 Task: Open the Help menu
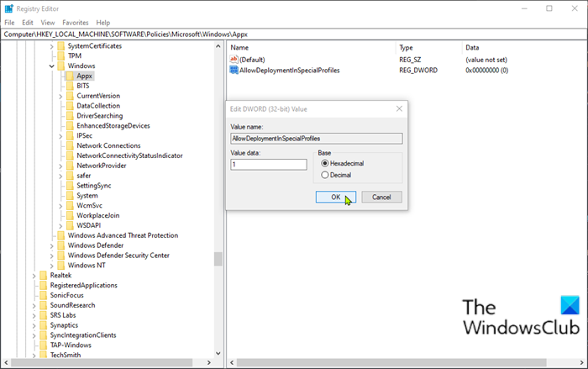(x=102, y=23)
